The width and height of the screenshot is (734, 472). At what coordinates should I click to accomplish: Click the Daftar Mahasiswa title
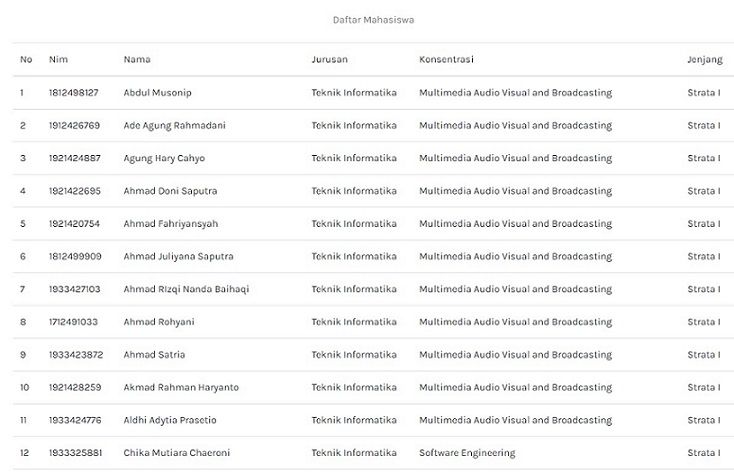375,20
